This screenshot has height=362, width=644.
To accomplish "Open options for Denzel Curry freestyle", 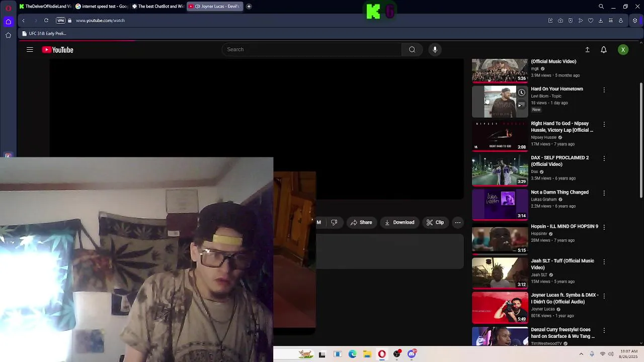I will (x=604, y=330).
